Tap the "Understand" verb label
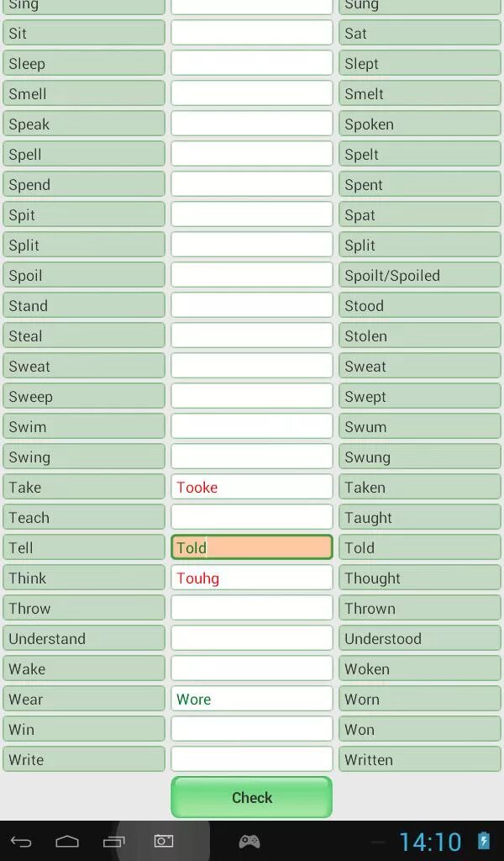This screenshot has width=504, height=861. (x=84, y=638)
